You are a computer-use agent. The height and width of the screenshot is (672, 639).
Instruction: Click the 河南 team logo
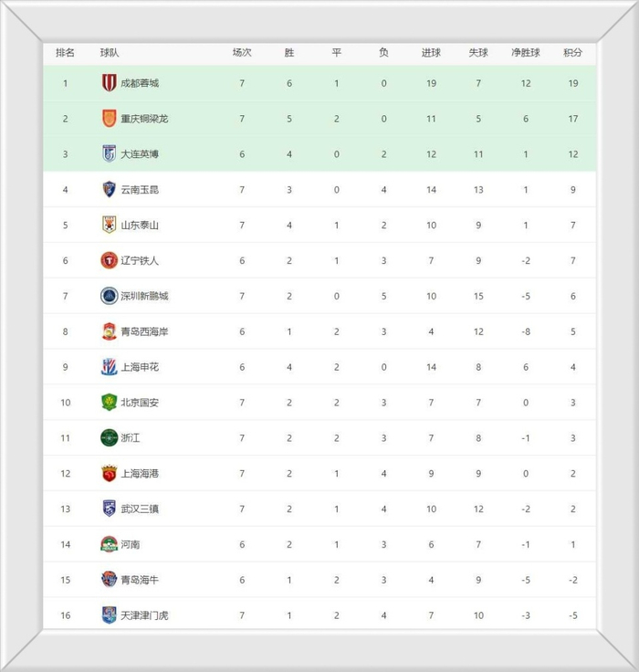pyautogui.click(x=110, y=544)
